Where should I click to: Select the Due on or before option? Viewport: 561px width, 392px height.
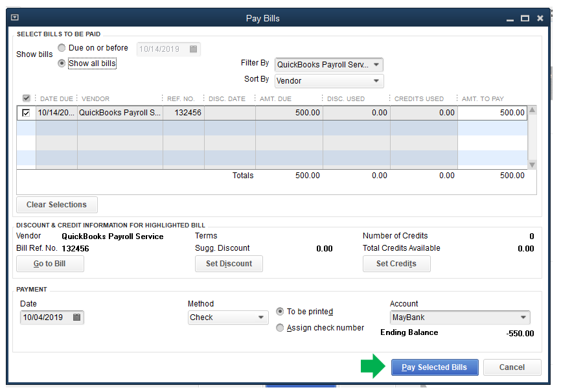pos(62,48)
